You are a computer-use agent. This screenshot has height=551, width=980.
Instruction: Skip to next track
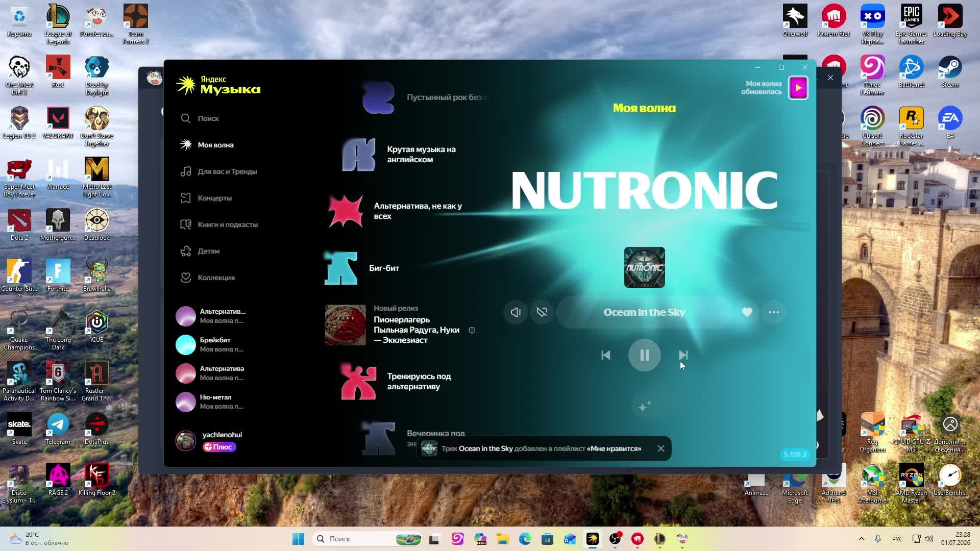click(683, 355)
